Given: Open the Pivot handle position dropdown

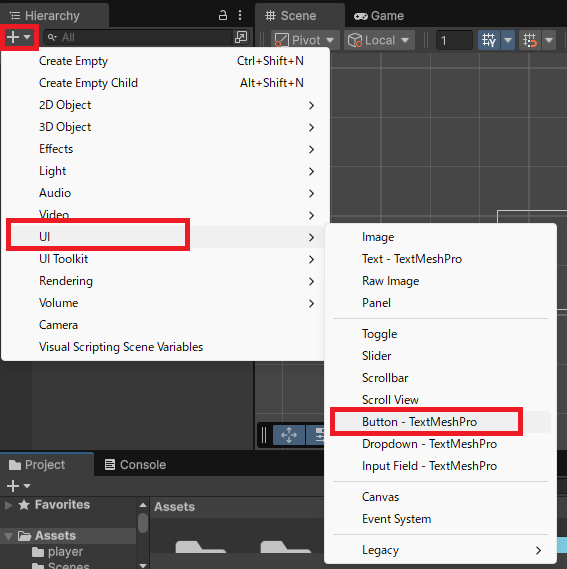Looking at the screenshot, I should click(305, 40).
